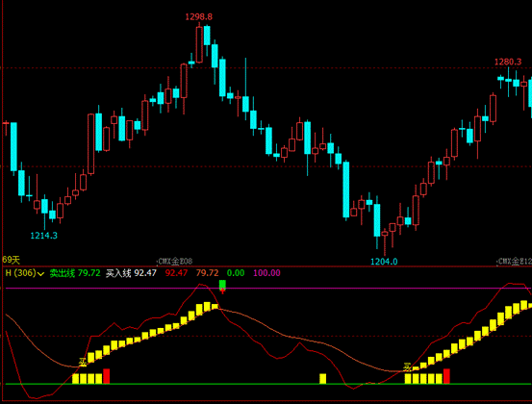The height and width of the screenshot is (404, 532).
Task: Click the first 买 buy signal marker
Action: pyautogui.click(x=83, y=362)
